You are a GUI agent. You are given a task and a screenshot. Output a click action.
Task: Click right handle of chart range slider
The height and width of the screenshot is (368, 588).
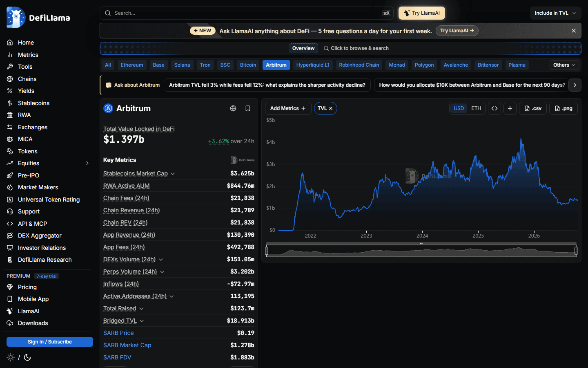point(576,251)
